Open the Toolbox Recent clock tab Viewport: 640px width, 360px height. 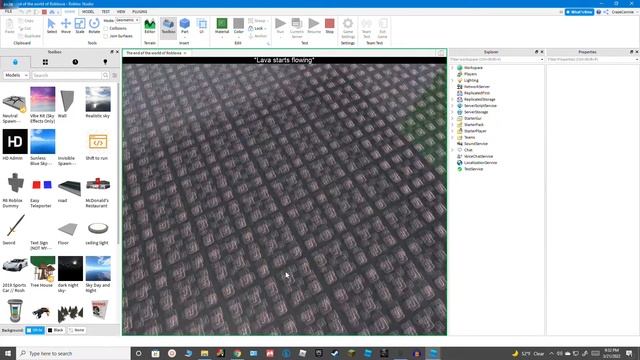(x=76, y=62)
